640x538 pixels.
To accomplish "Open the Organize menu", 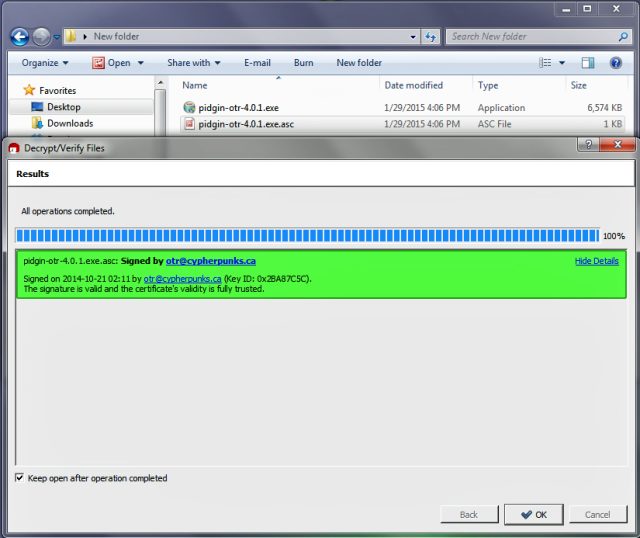I will pos(45,63).
